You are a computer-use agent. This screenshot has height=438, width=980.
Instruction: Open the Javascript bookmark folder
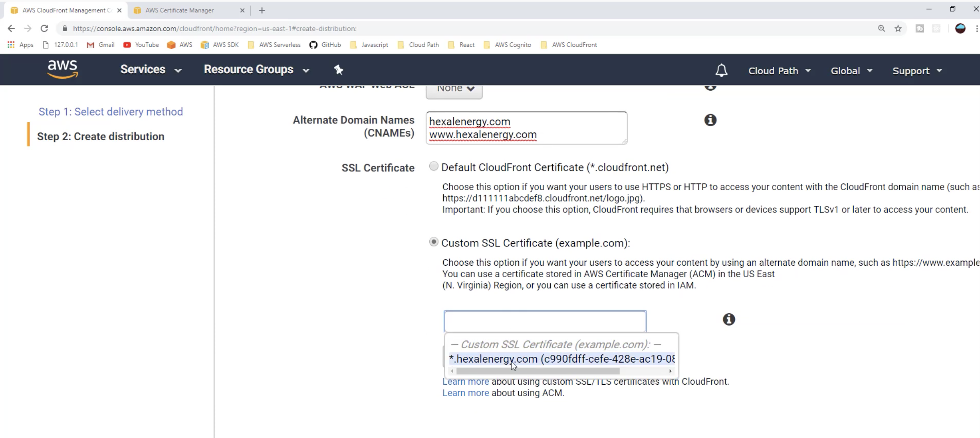[369, 45]
